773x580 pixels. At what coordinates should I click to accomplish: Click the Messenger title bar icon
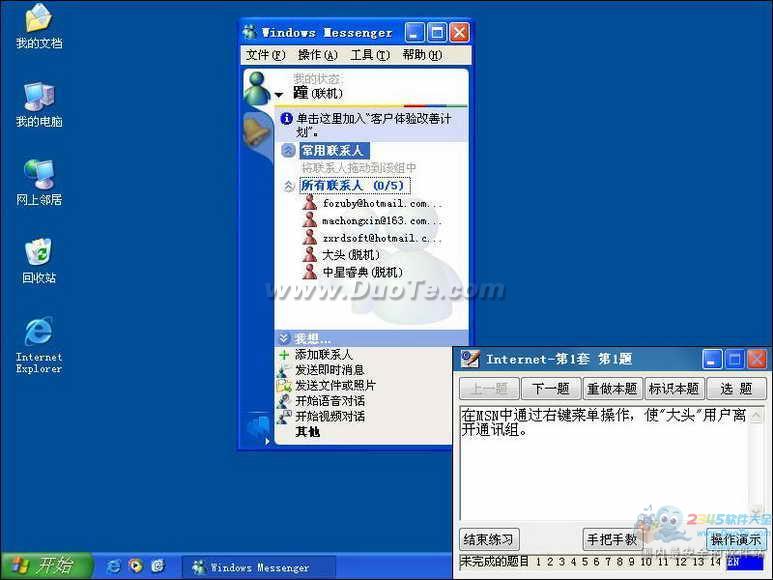[250, 33]
